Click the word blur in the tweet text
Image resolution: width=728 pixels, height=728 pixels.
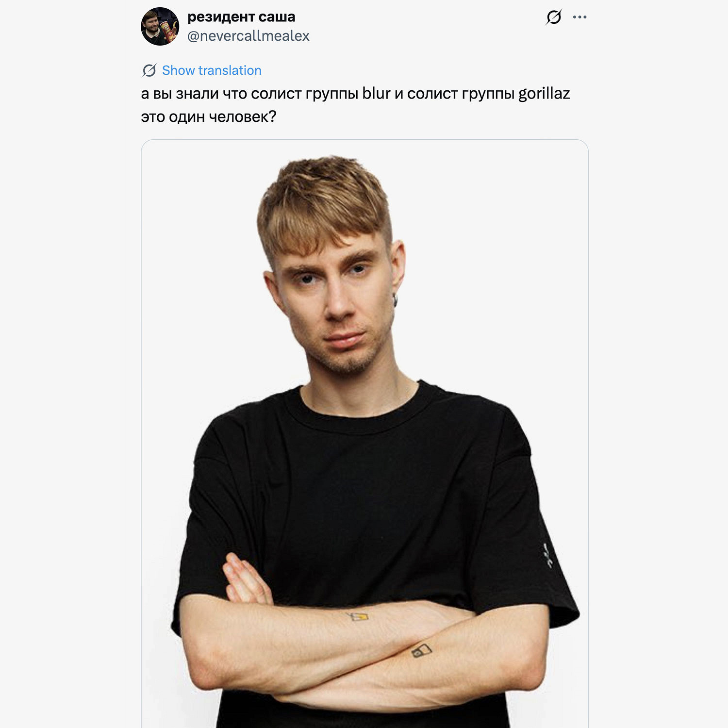coord(376,93)
